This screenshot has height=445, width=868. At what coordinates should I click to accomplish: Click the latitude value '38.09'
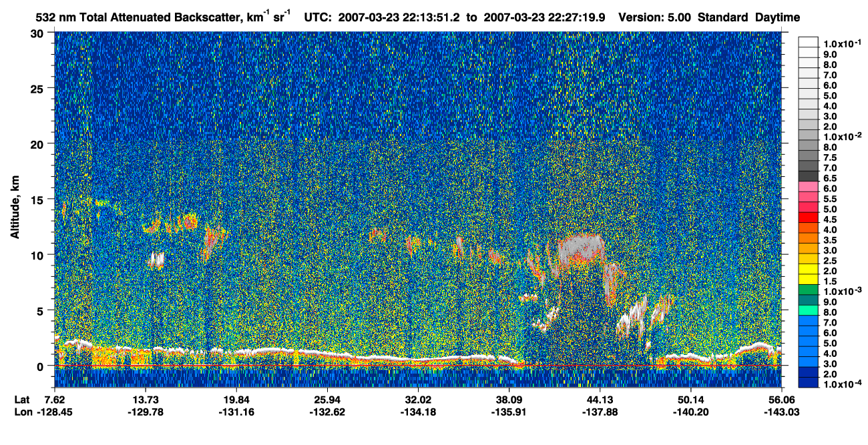click(509, 399)
